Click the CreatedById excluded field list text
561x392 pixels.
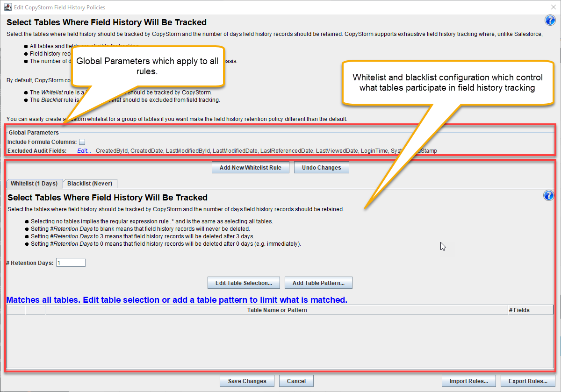(x=266, y=150)
